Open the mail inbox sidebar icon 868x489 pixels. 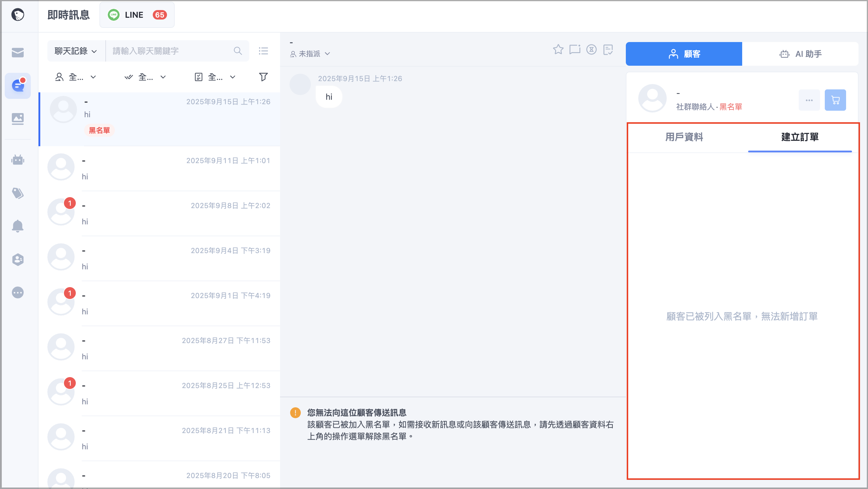click(17, 53)
